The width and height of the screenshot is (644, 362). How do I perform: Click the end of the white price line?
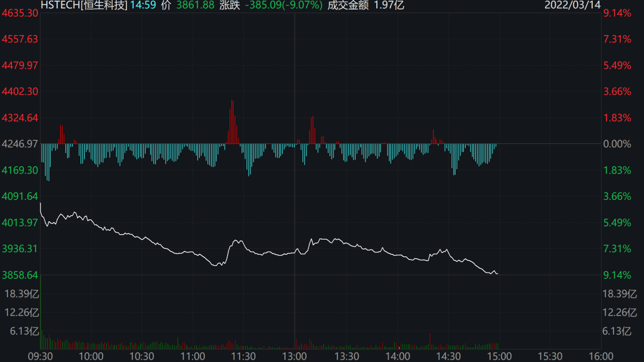tap(497, 273)
